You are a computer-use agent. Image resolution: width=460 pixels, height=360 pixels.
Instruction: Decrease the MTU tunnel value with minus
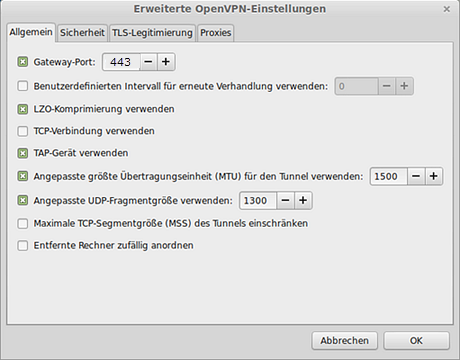tap(416, 176)
